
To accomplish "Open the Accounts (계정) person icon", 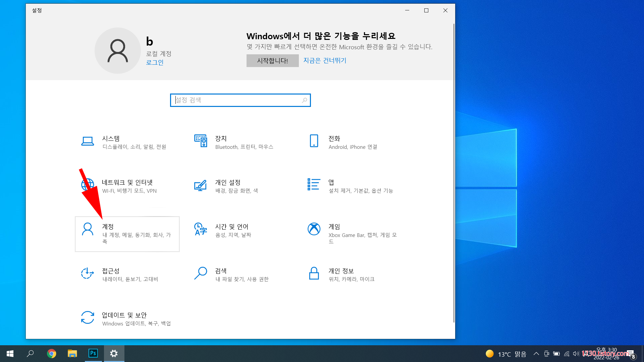I will [x=88, y=229].
